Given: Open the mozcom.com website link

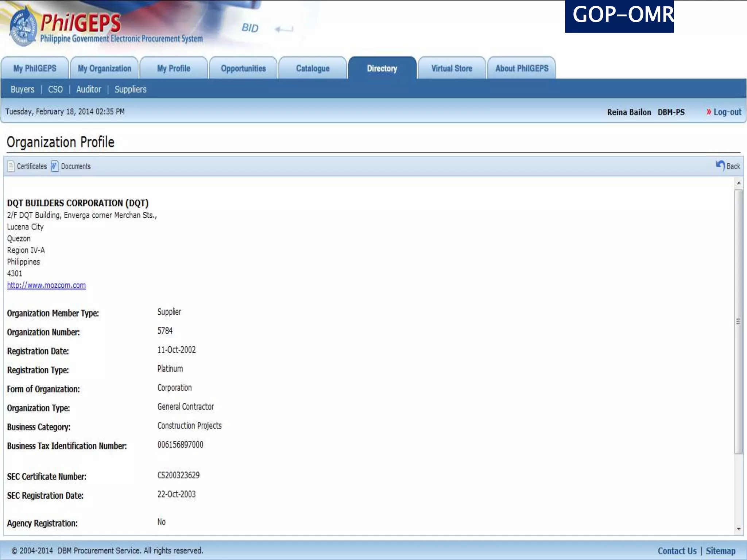Looking at the screenshot, I should coord(46,285).
